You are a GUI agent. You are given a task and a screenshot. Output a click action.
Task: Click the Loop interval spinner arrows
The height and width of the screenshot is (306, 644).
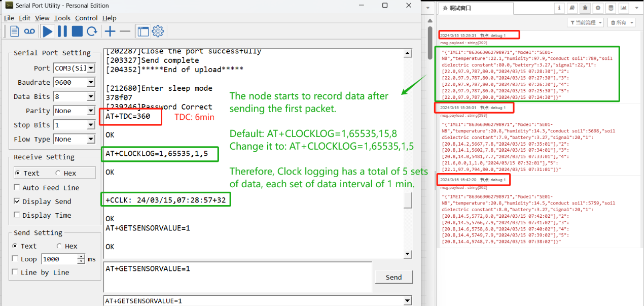(81, 259)
